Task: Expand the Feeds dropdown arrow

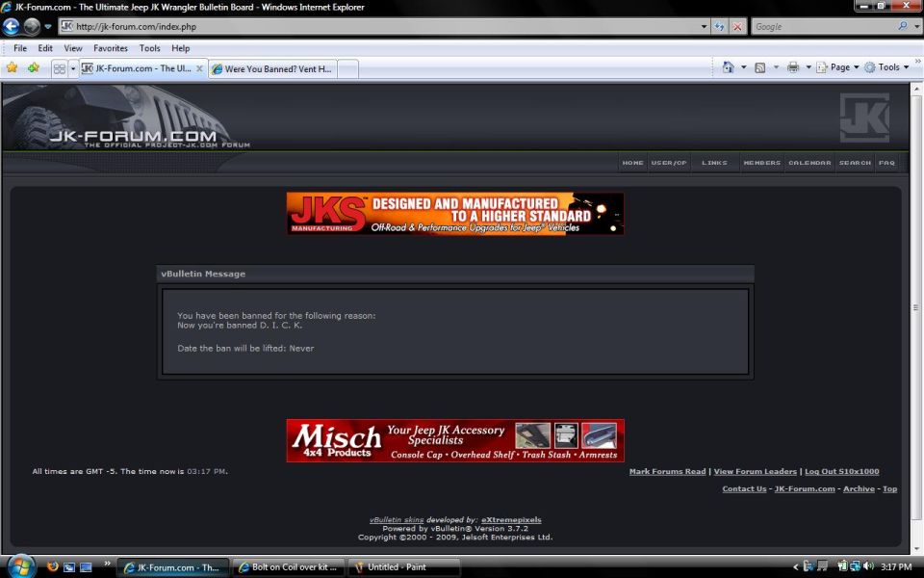Action: pyautogui.click(x=776, y=67)
